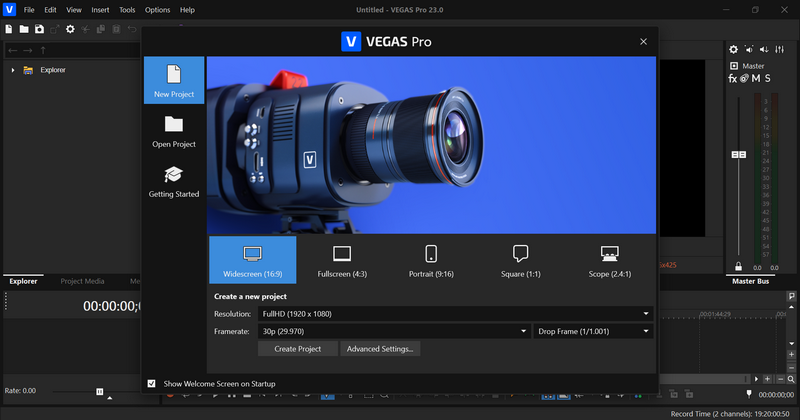Click the save project toolbar icon
Image resolution: width=800 pixels, height=420 pixels.
(39, 29)
